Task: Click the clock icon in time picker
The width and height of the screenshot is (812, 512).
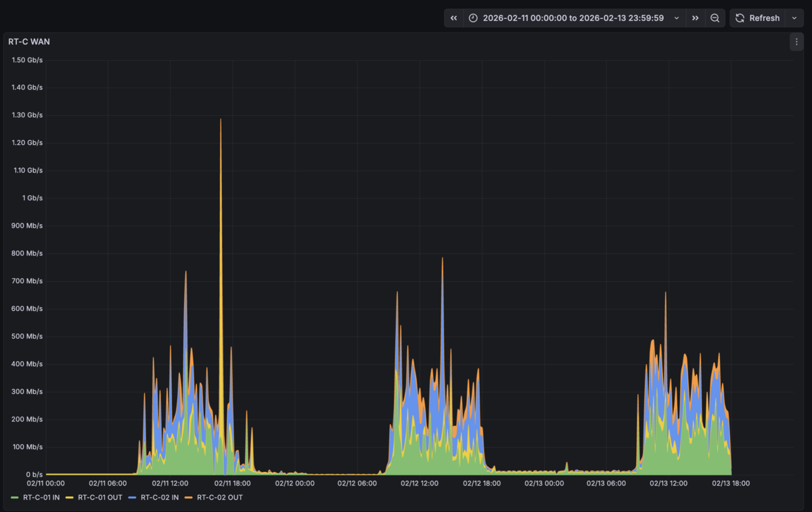Action: [x=473, y=18]
